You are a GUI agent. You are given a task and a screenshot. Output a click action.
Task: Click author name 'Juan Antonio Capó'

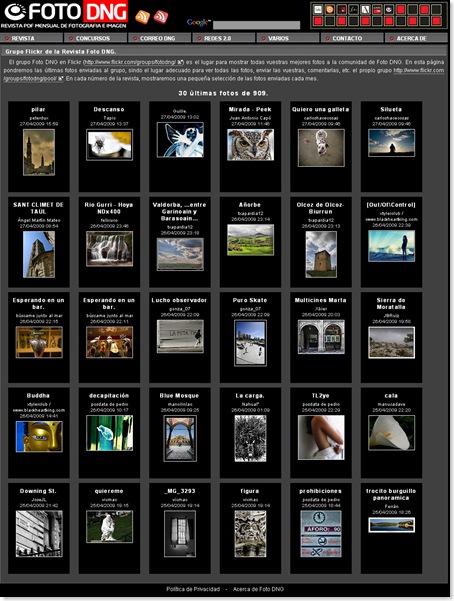tap(250, 118)
